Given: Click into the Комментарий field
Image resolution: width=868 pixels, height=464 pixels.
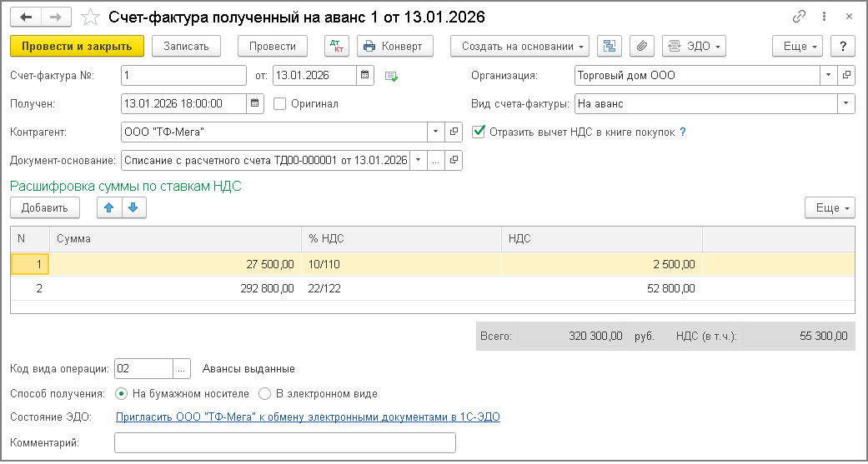Looking at the screenshot, I should pos(284,442).
